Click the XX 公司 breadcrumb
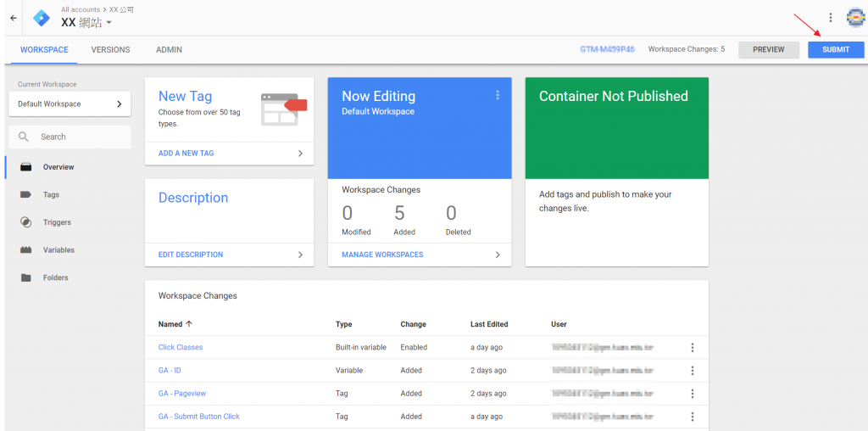Viewport: 868px width, 431px height. [121, 9]
